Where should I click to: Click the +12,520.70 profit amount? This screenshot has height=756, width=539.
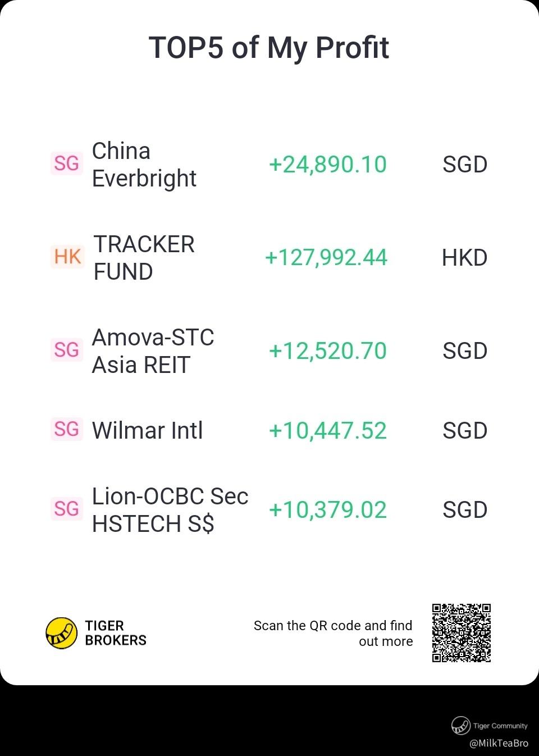click(328, 351)
